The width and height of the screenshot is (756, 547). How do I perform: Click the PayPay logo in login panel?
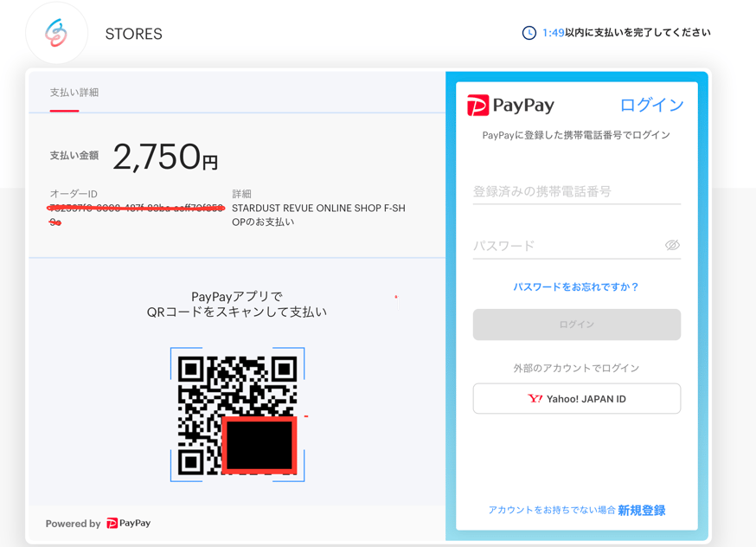click(x=510, y=105)
